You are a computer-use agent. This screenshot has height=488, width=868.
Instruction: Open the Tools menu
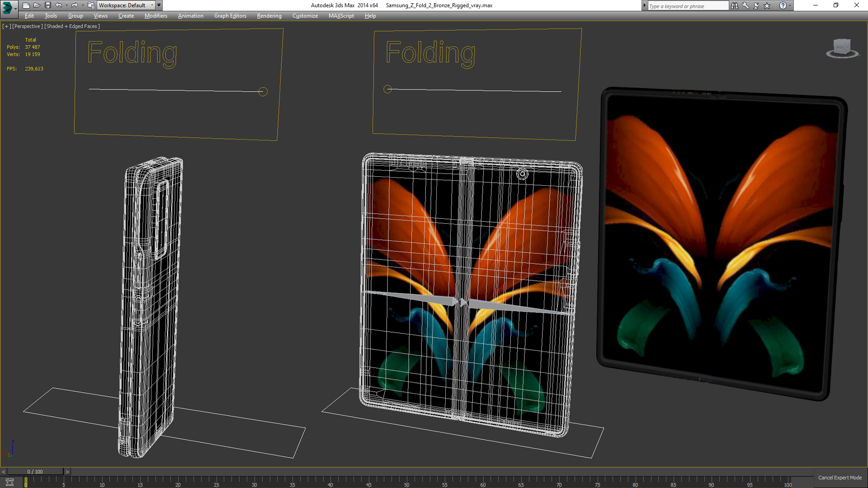[x=51, y=16]
